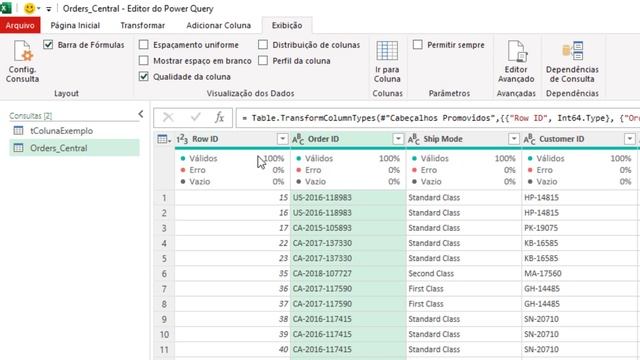
Task: Click the Orders_Central table icon
Action: click(x=18, y=148)
